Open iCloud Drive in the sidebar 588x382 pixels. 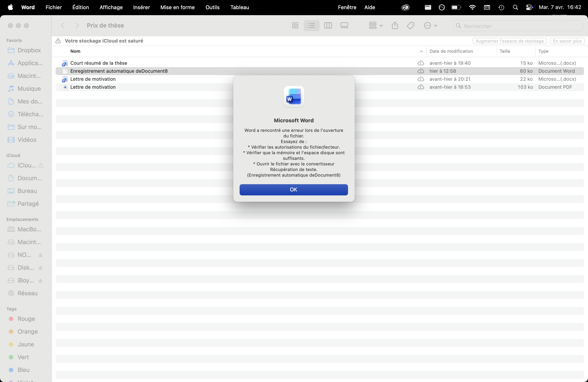(22, 165)
